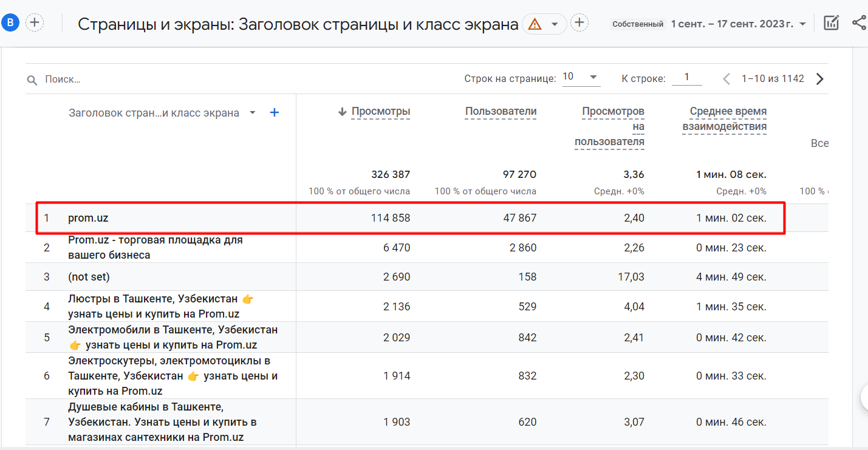Viewport: 868px width, 450px height.
Task: Add secondary dimension with blue plus
Action: pos(275,112)
